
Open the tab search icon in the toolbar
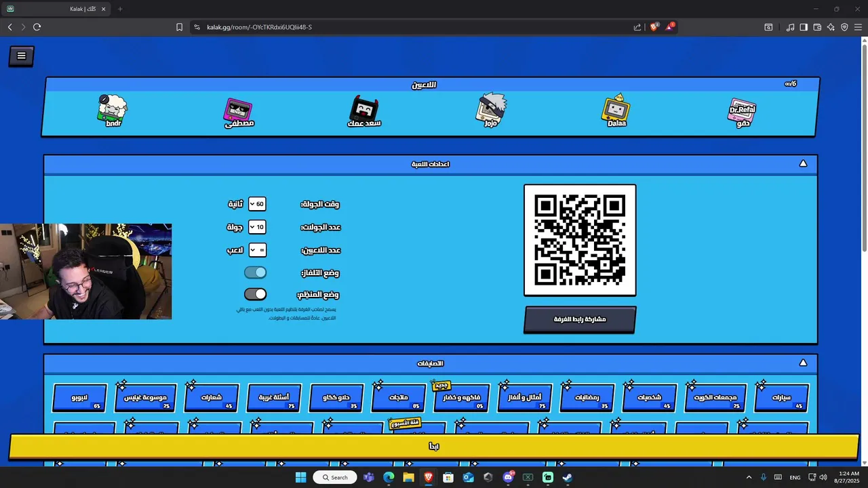coord(768,27)
